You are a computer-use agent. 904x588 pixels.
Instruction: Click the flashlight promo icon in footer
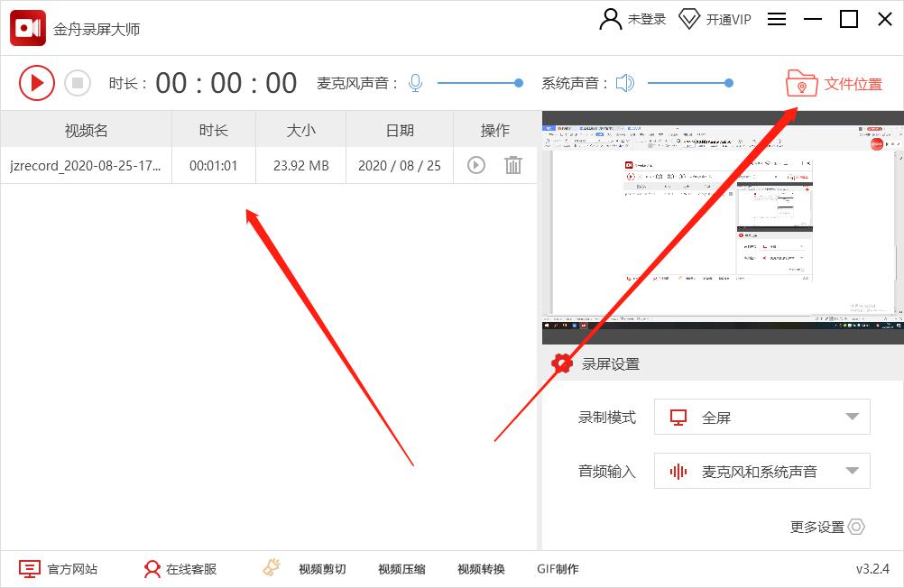tap(272, 567)
